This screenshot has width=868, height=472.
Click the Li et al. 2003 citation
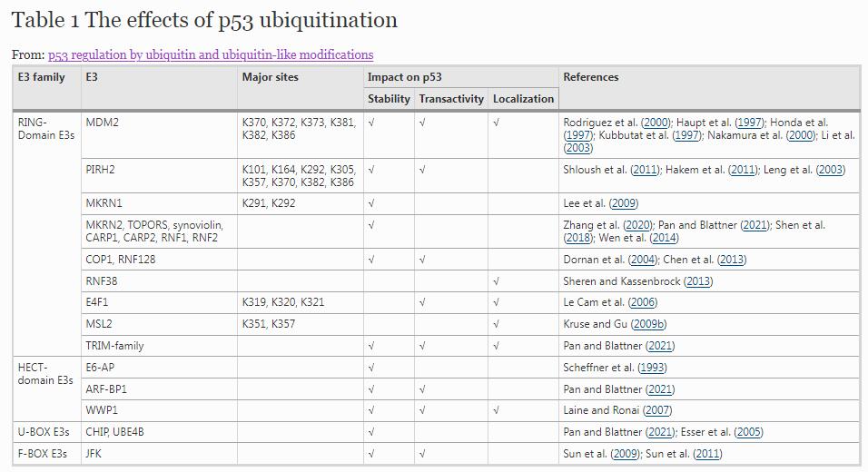tap(577, 148)
